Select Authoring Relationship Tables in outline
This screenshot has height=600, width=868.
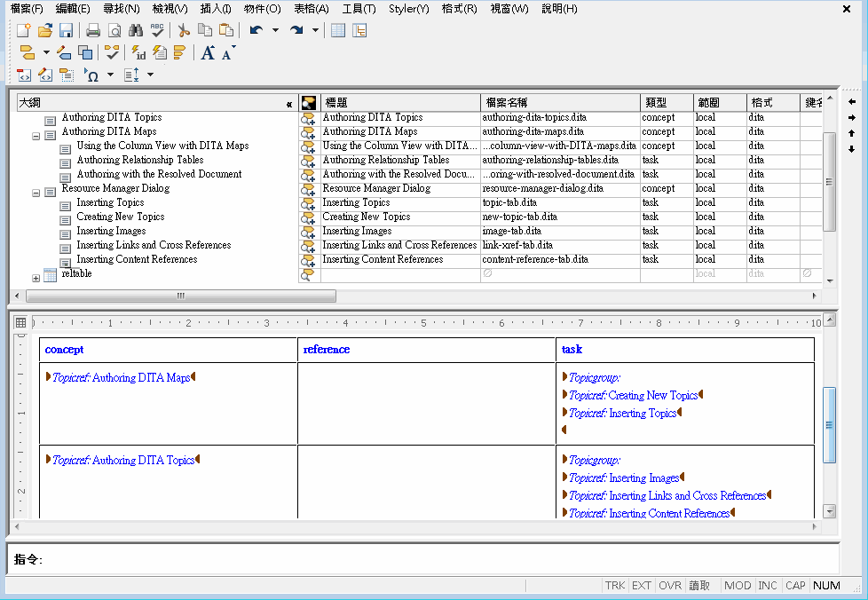tap(140, 160)
